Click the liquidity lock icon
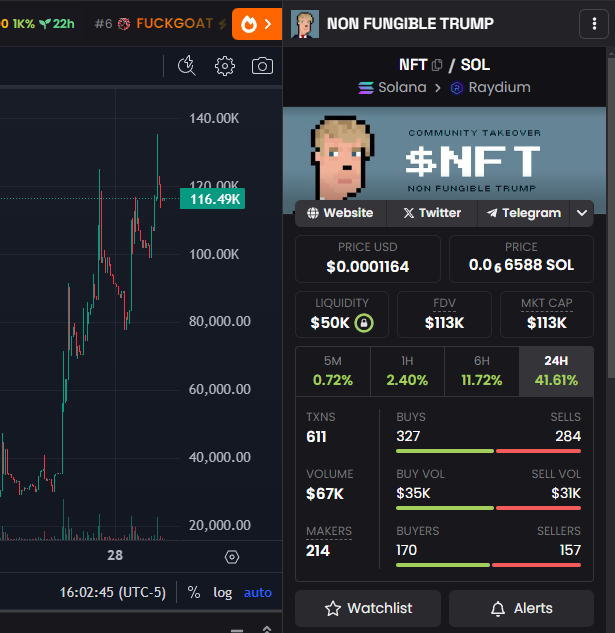 pyautogui.click(x=364, y=323)
